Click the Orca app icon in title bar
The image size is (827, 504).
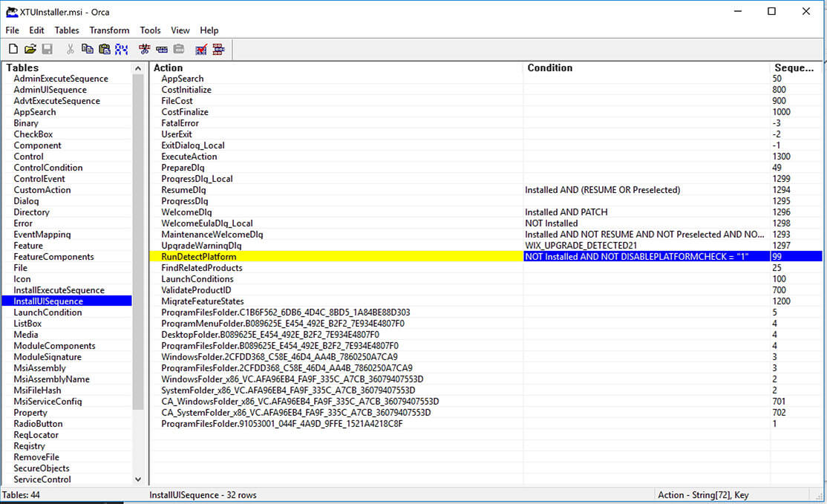[11, 12]
